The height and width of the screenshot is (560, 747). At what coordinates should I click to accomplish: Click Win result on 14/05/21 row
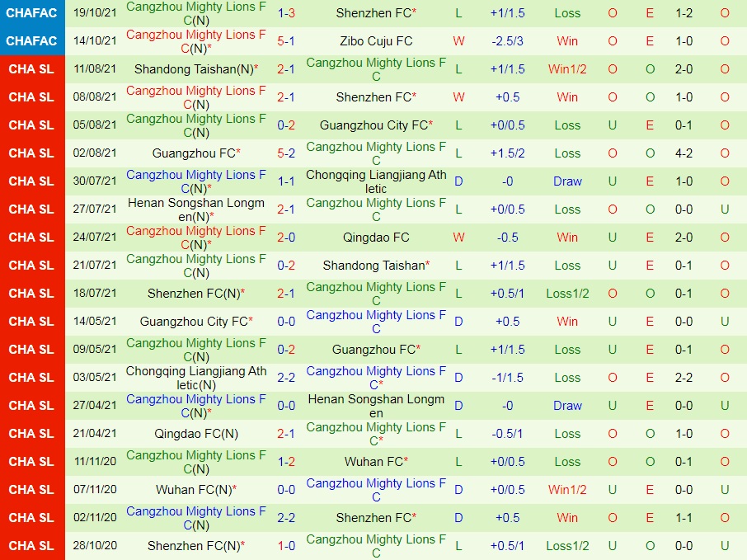567,322
